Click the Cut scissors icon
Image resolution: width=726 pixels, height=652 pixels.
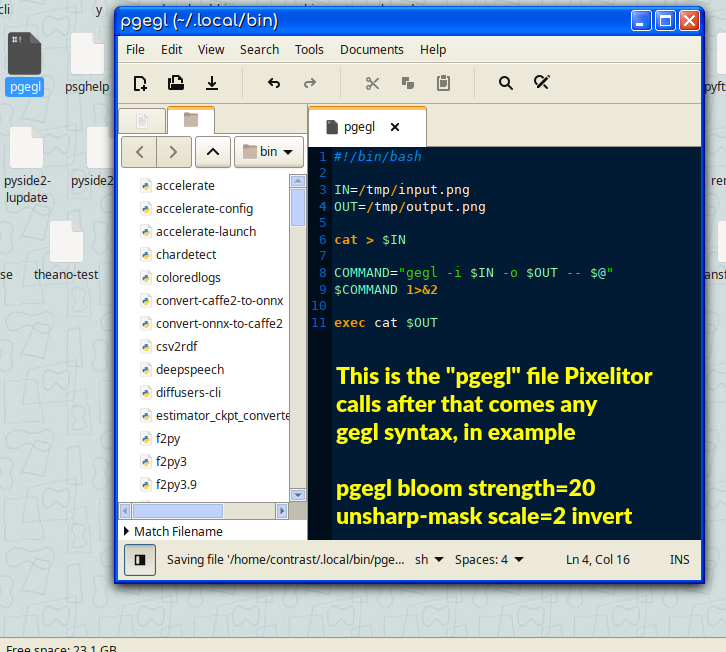pyautogui.click(x=372, y=83)
